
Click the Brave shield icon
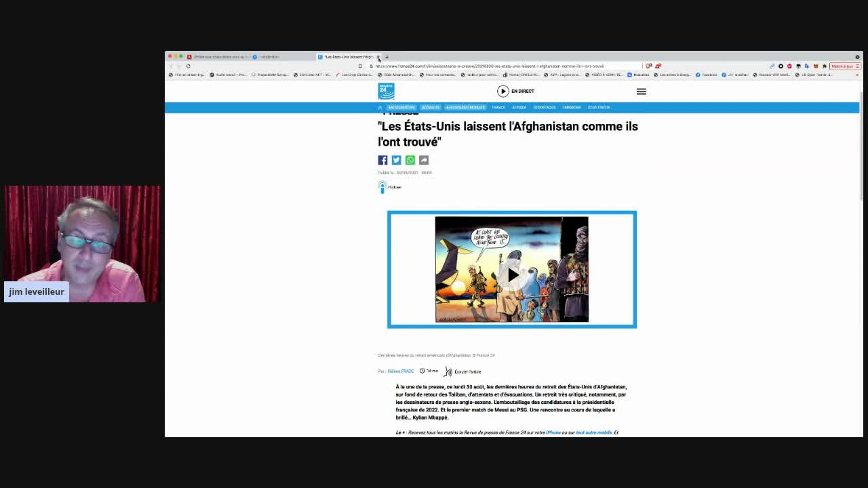648,66
